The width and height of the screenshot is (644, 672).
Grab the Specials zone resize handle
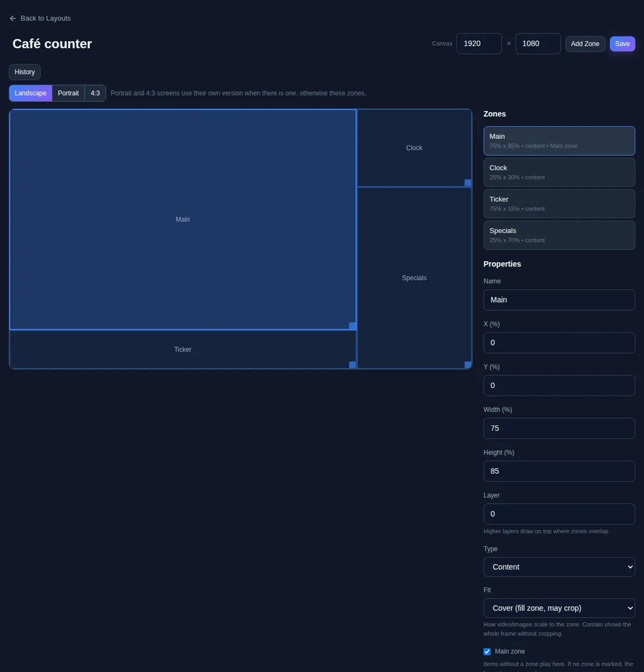pyautogui.click(x=468, y=365)
